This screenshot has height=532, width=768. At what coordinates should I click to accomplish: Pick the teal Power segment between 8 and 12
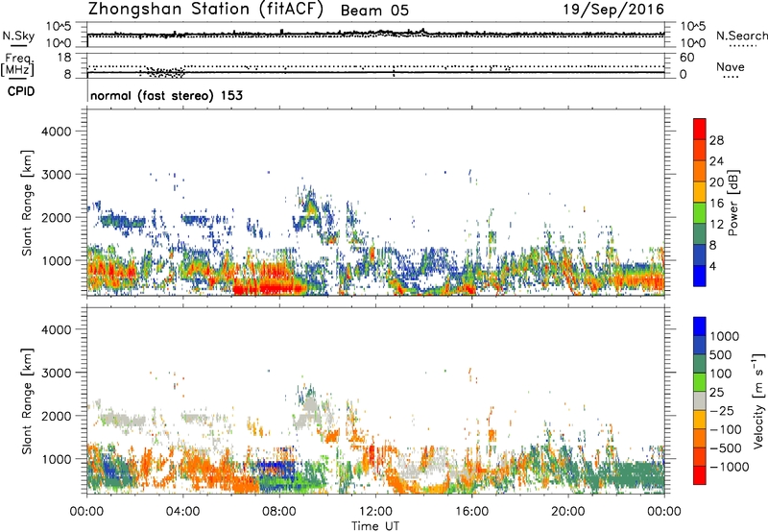[700, 234]
